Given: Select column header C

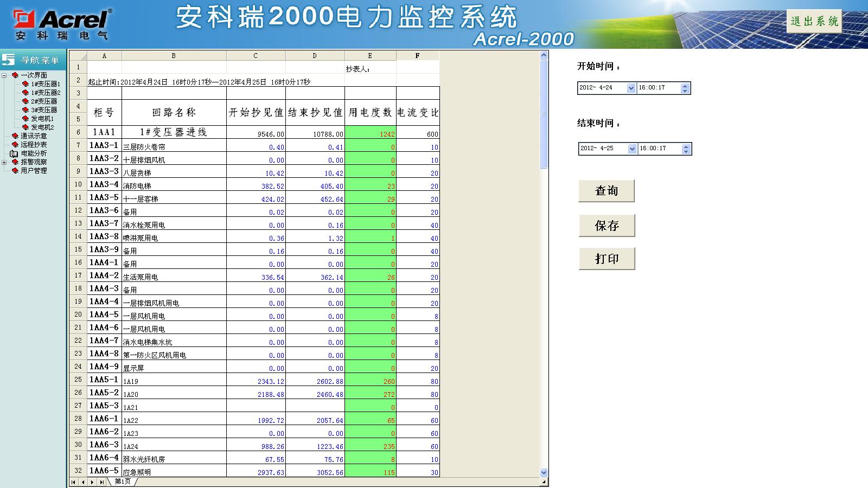Looking at the screenshot, I should point(256,56).
